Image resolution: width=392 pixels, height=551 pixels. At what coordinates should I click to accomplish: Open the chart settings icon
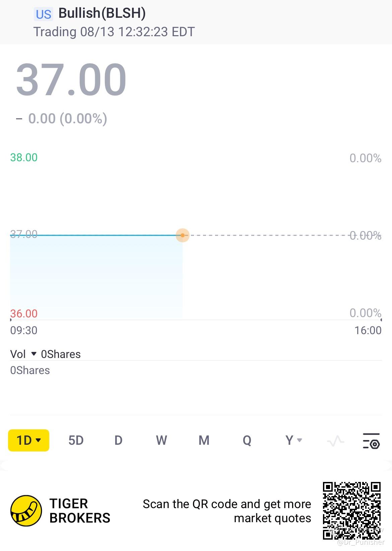[x=371, y=440]
